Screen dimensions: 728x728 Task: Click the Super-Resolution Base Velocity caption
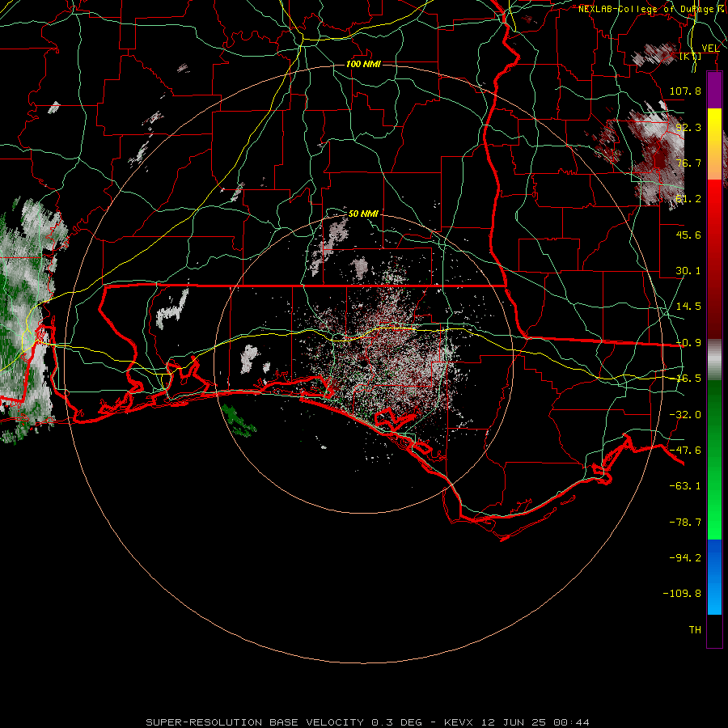point(368,722)
